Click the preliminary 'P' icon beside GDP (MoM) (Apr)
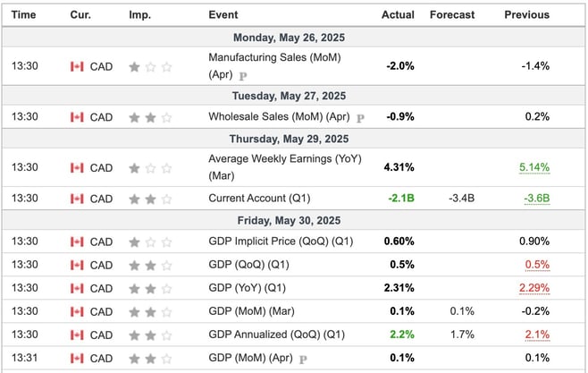588x373 pixels. tap(303, 360)
